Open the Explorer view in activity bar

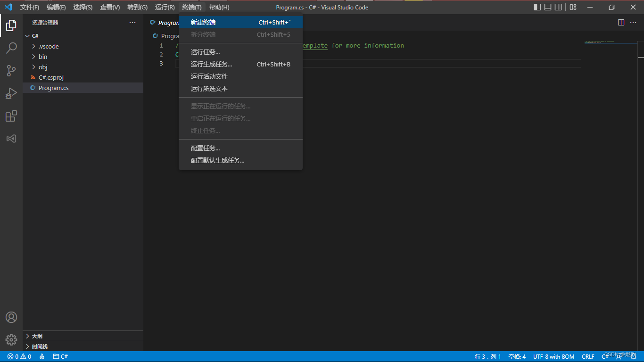(x=11, y=25)
